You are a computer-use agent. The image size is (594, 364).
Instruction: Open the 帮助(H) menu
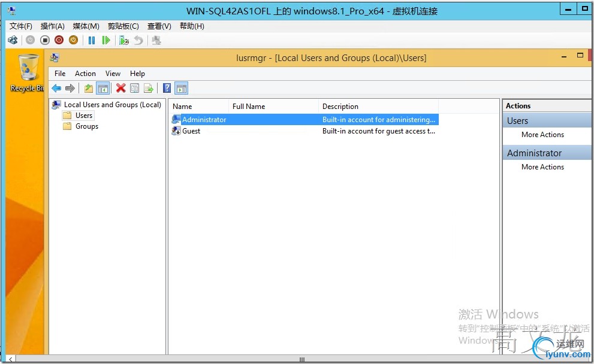192,26
